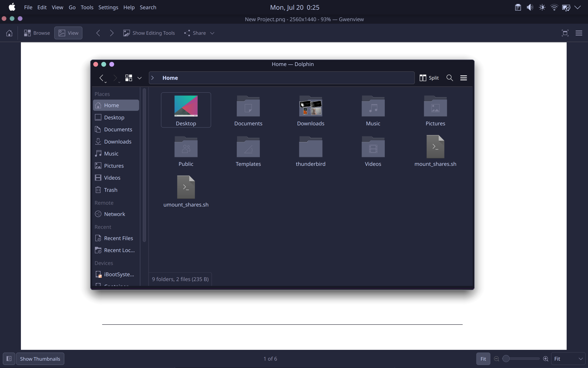Select Network in Dolphin sidebar

coord(116,214)
